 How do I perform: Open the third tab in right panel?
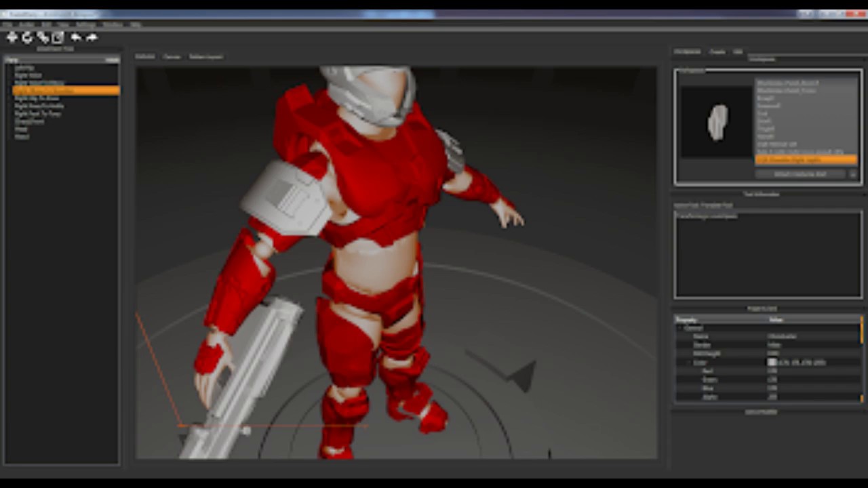click(x=738, y=52)
